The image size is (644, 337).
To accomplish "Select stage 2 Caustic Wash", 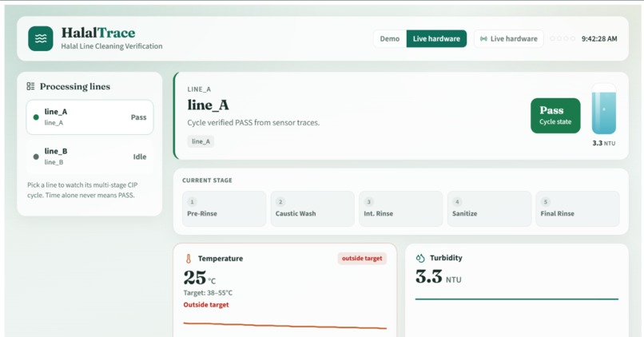I will pos(312,208).
